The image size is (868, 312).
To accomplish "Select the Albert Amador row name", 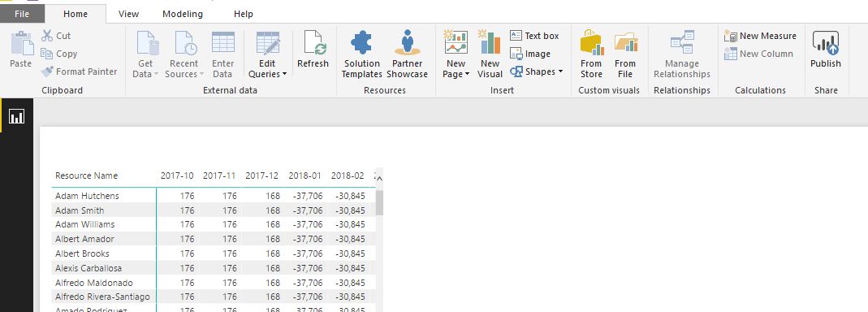I will coord(84,239).
